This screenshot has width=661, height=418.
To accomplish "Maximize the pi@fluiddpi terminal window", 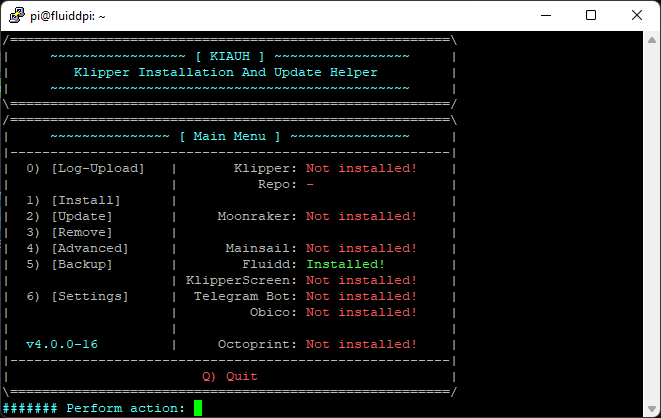I will (x=591, y=16).
